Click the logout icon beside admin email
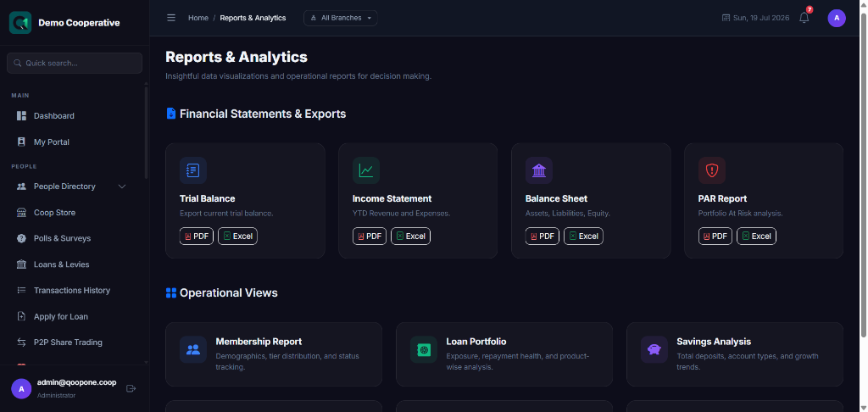 pos(131,388)
